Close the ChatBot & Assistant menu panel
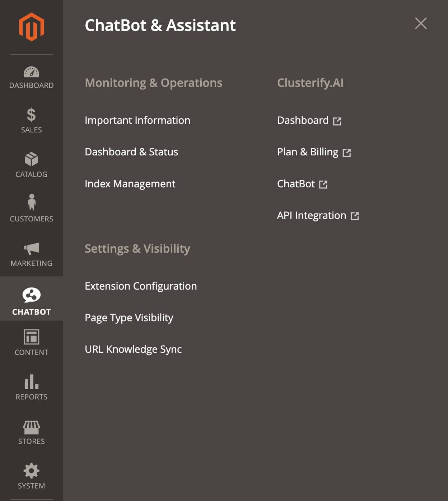The width and height of the screenshot is (448, 501). (421, 23)
